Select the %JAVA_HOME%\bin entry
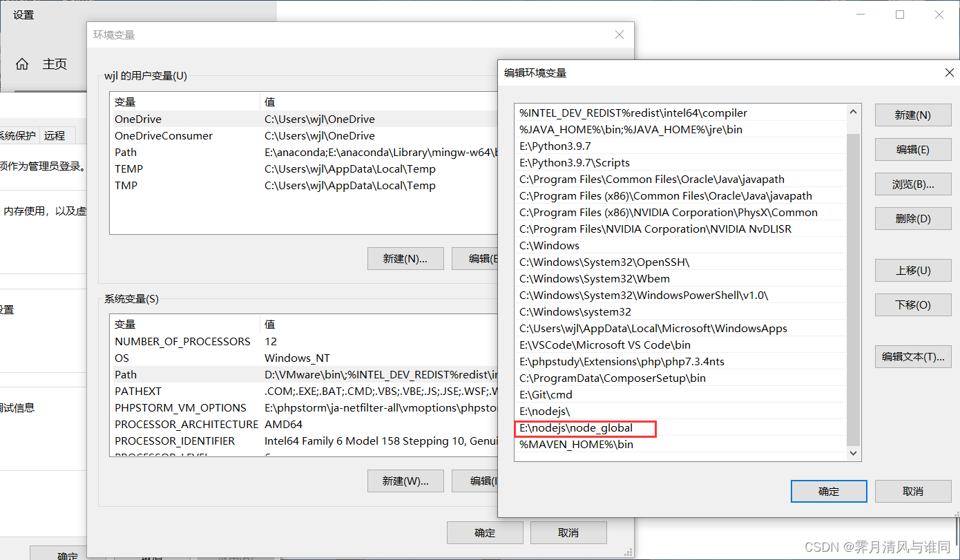This screenshot has height=560, width=960. (681, 130)
